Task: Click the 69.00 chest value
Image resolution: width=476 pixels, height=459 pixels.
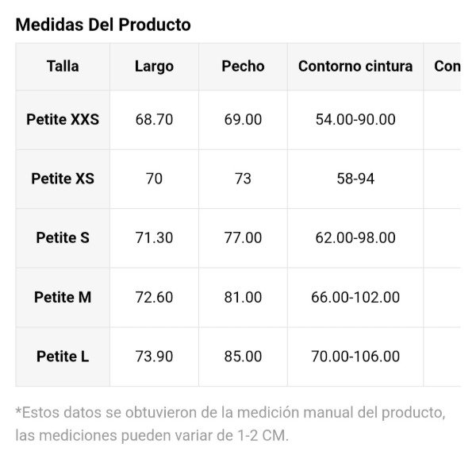Action: [x=243, y=119]
